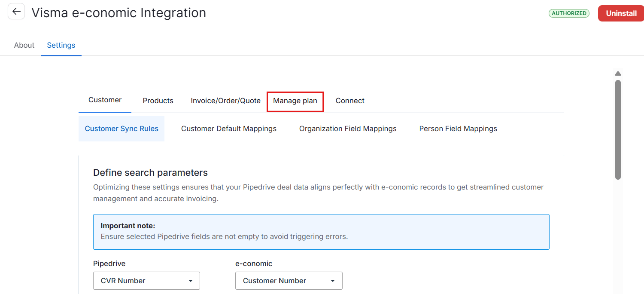
Task: Select Customer Sync Rules sub-tab
Action: 122,129
